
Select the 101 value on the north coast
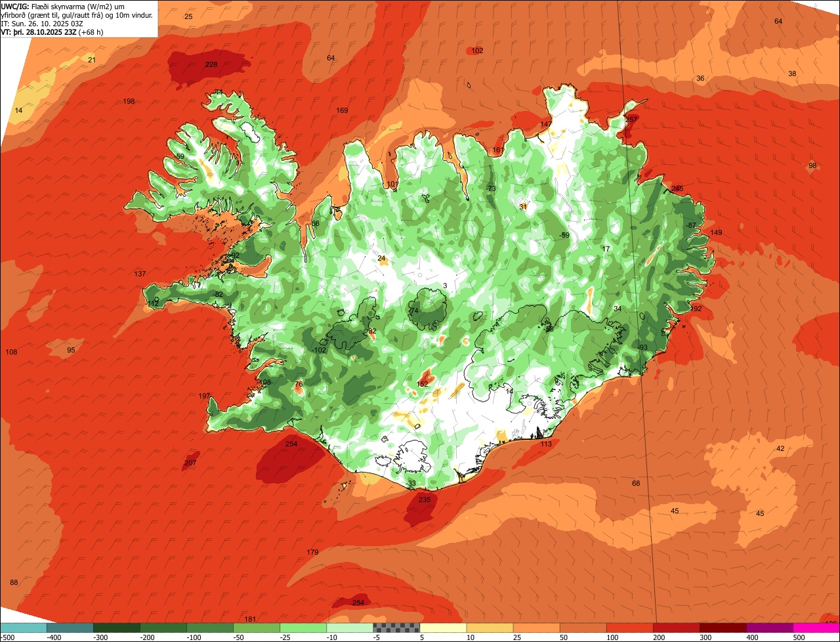392,184
